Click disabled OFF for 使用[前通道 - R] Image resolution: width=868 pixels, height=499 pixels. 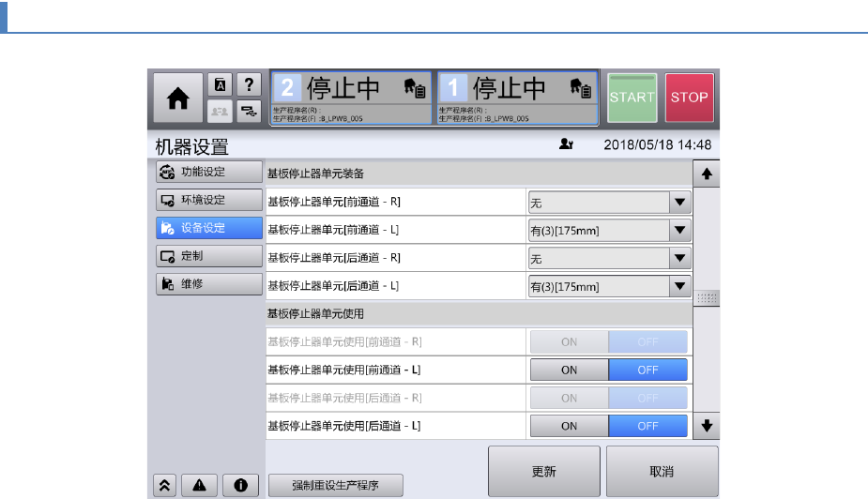click(x=647, y=341)
